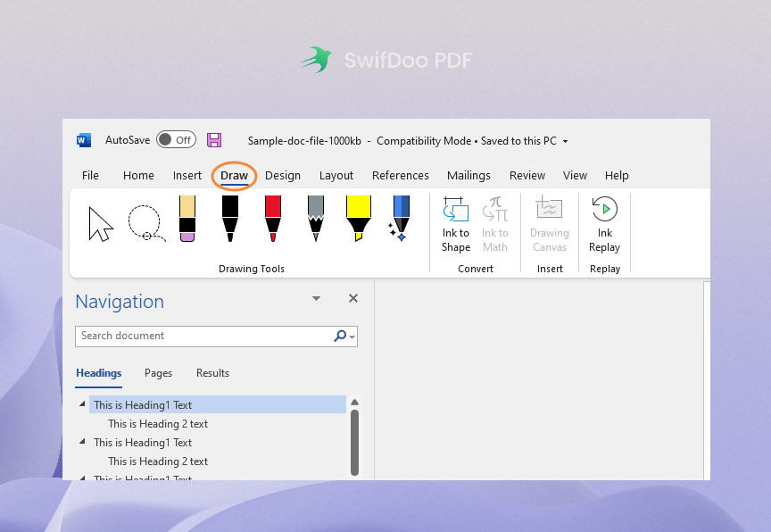This screenshot has width=771, height=532.
Task: Toggle the AutoSave switch
Action: [x=176, y=140]
